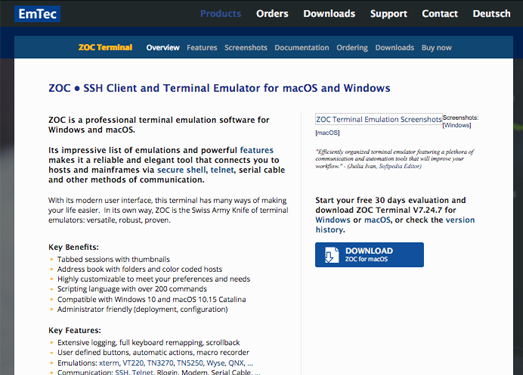
Task: Open the [macOS] screenshots link
Action: click(x=328, y=133)
